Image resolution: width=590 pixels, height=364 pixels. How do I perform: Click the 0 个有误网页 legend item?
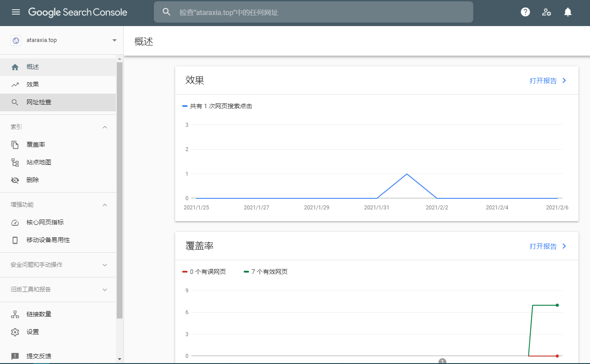204,272
